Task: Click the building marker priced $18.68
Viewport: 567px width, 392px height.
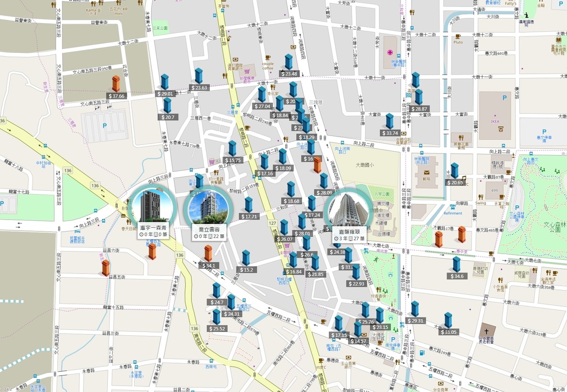Action: (x=291, y=189)
